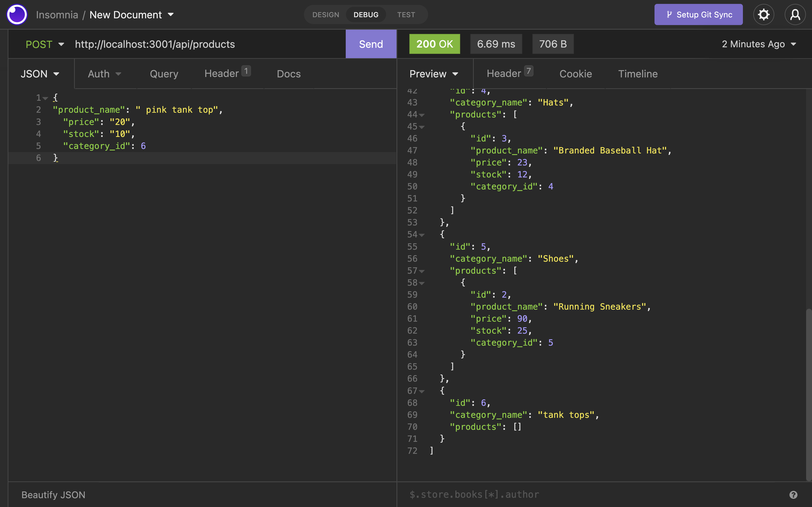Open the Preview mode dropdown
812x507 pixels.
click(x=434, y=74)
